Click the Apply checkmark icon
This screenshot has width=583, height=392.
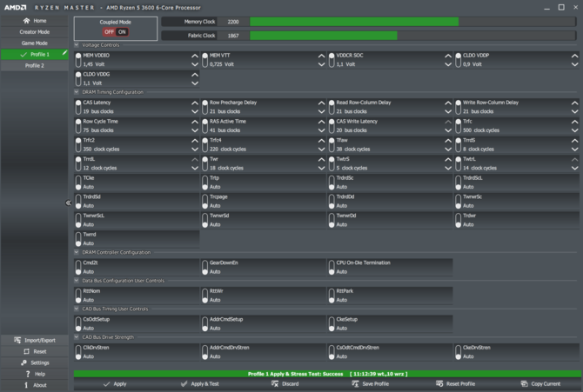107,384
